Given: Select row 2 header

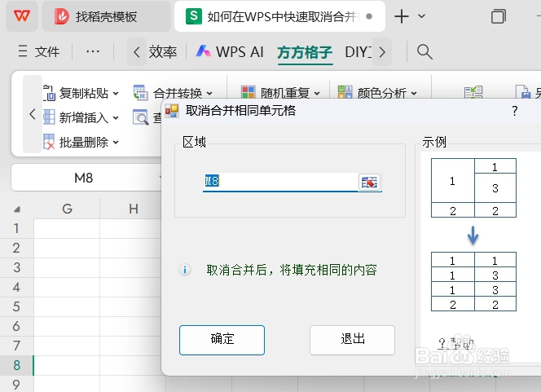Looking at the screenshot, I should click(16, 248).
